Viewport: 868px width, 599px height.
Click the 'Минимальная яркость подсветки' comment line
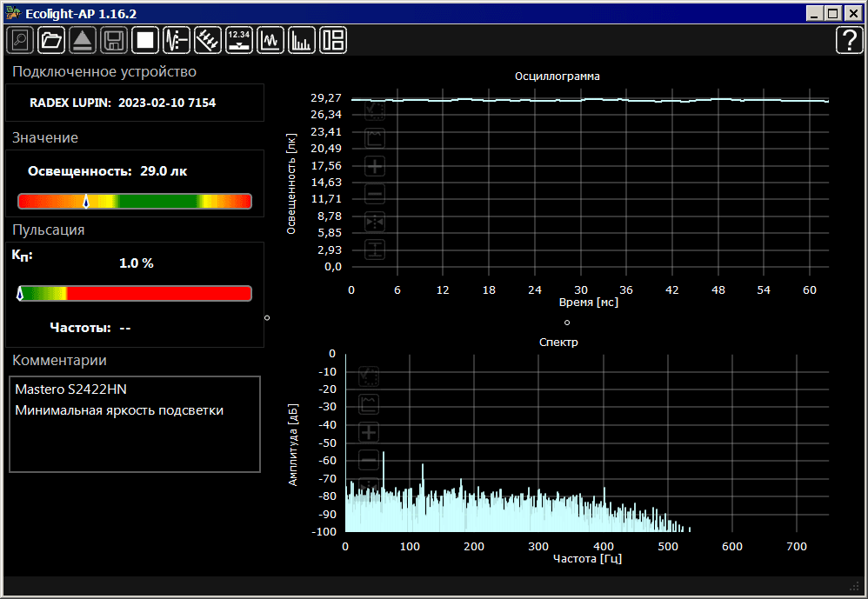point(119,410)
